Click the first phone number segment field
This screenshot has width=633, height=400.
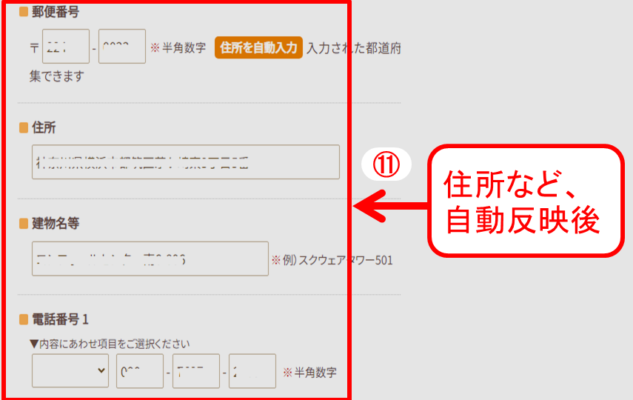(x=140, y=371)
